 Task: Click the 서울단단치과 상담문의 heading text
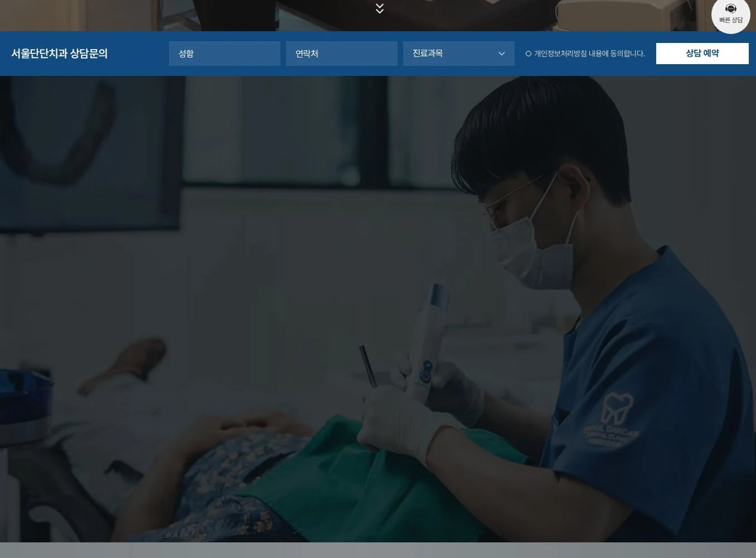coord(60,54)
